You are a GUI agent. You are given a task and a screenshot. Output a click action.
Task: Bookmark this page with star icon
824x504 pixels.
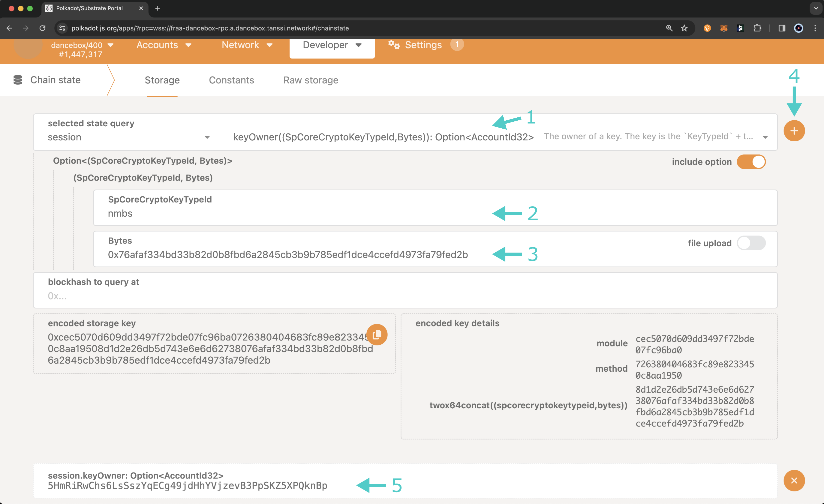(x=684, y=28)
